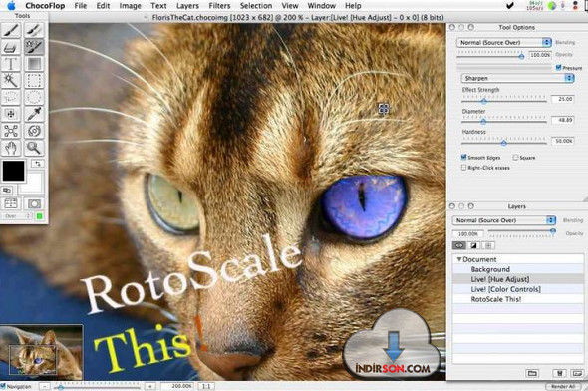This screenshot has width=588, height=391.
Task: Select the Gradient tool
Action: [34, 64]
